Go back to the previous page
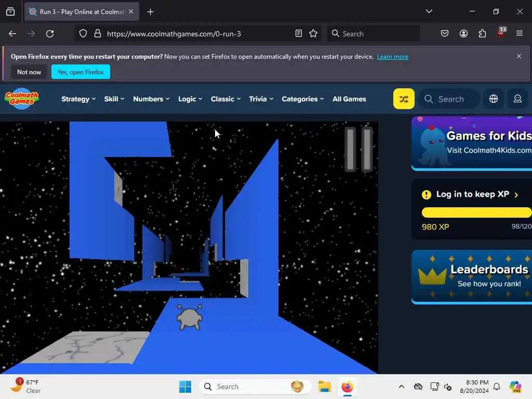This screenshot has height=399, width=532. tap(12, 34)
